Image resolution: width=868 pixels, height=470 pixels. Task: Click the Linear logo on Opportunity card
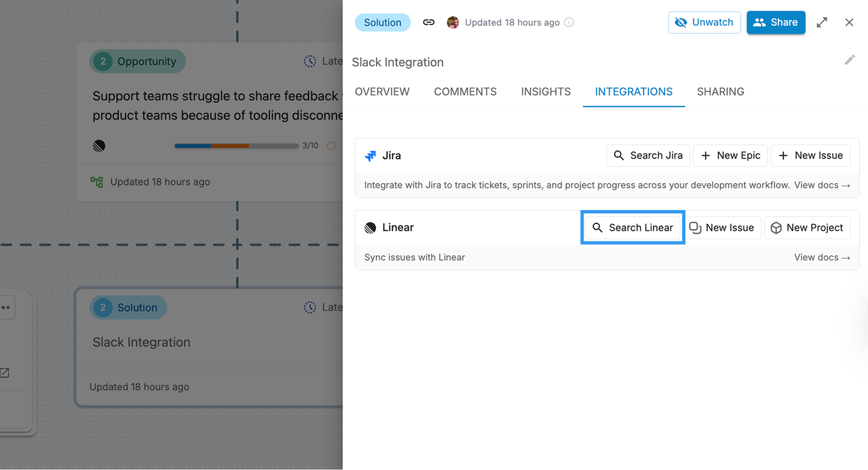pos(99,146)
